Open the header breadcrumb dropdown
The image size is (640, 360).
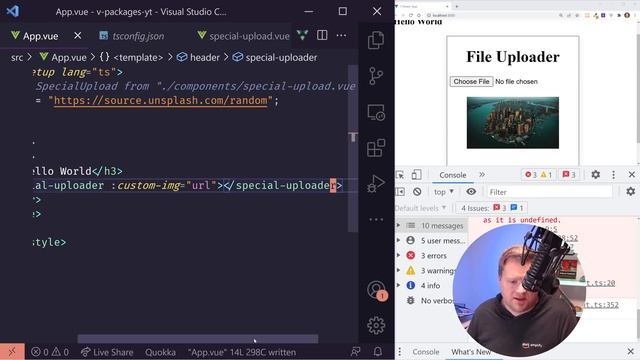click(x=198, y=58)
